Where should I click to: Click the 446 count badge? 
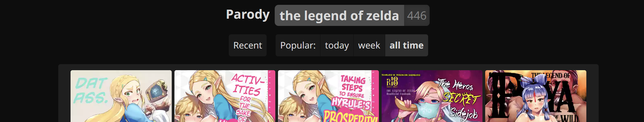click(417, 15)
